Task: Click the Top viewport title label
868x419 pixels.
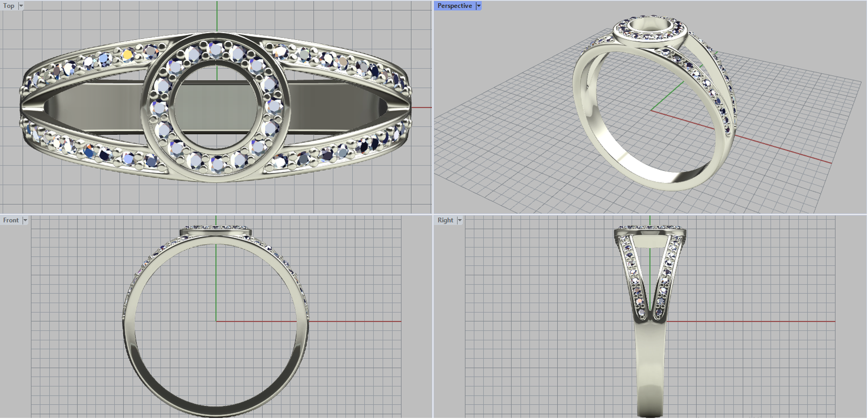Action: click(9, 6)
